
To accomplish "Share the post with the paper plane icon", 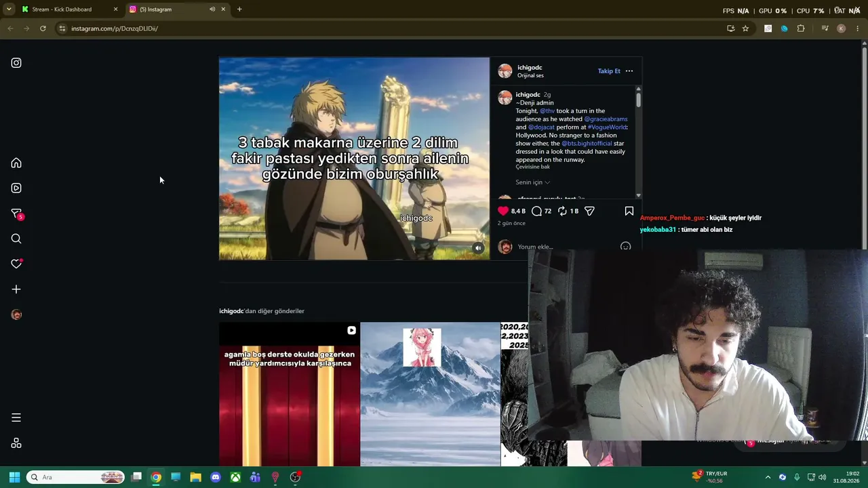I will (589, 211).
